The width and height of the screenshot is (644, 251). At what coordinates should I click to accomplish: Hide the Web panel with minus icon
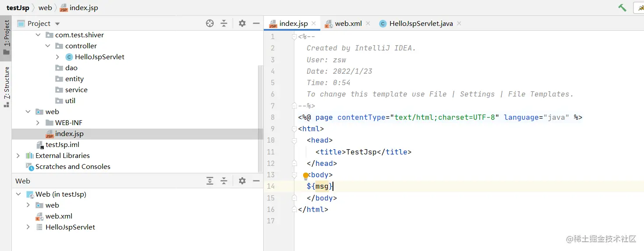[256, 181]
